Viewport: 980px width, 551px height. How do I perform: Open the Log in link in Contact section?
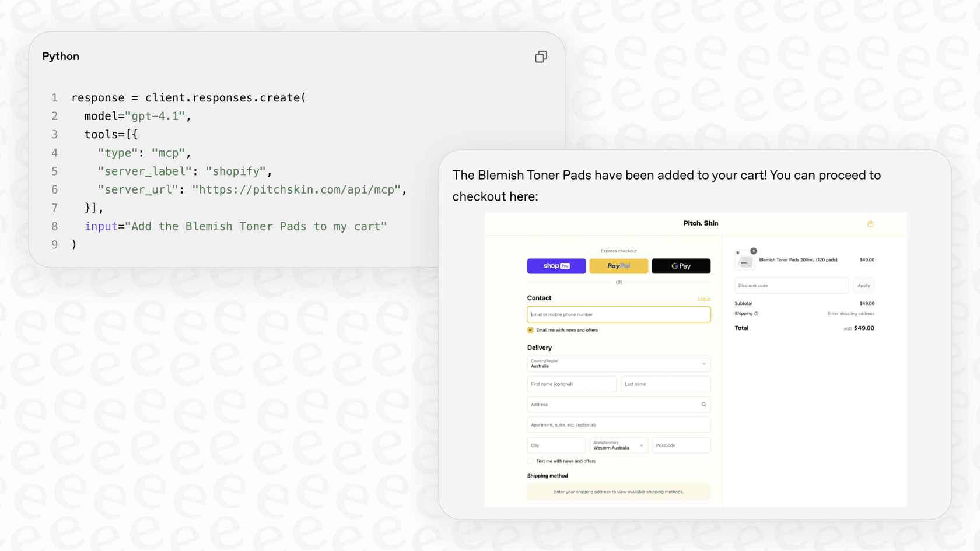(704, 298)
